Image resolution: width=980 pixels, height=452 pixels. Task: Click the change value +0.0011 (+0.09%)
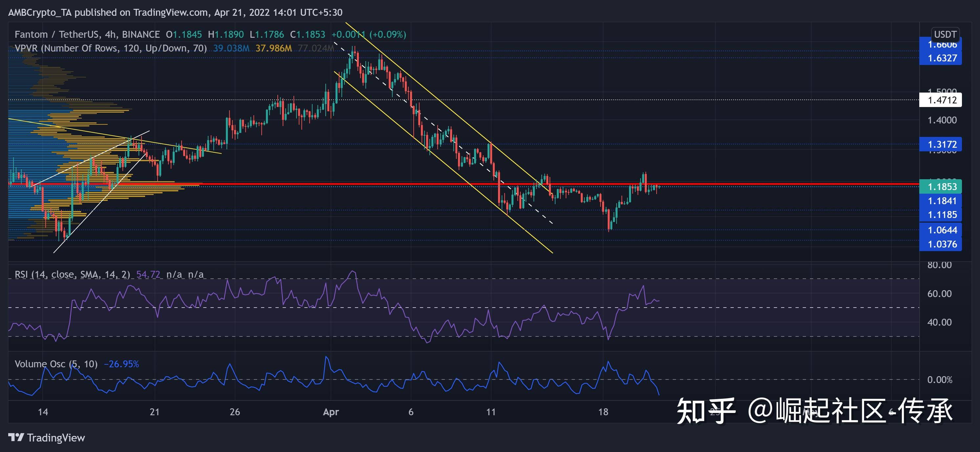pos(369,34)
